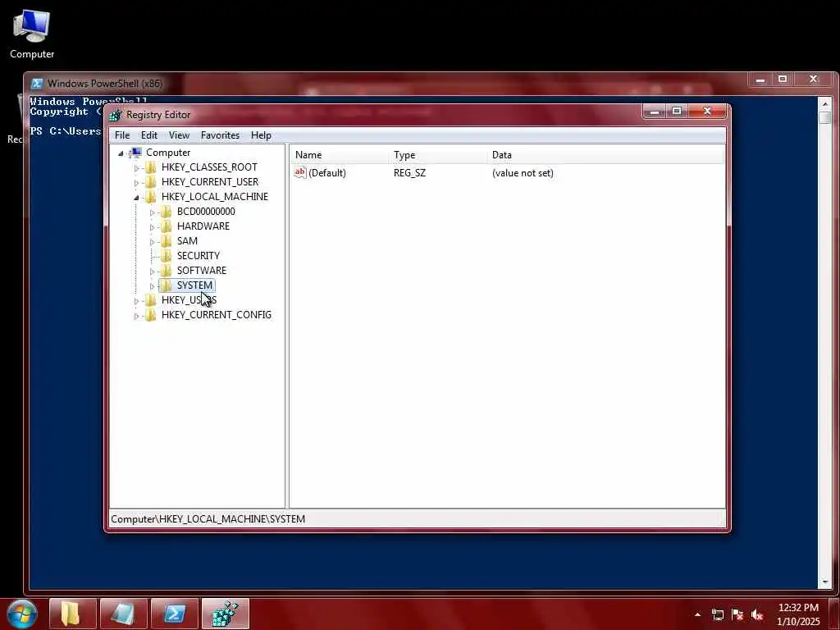The width and height of the screenshot is (840, 630).
Task: Expand the SAM key arrow
Action: click(152, 242)
